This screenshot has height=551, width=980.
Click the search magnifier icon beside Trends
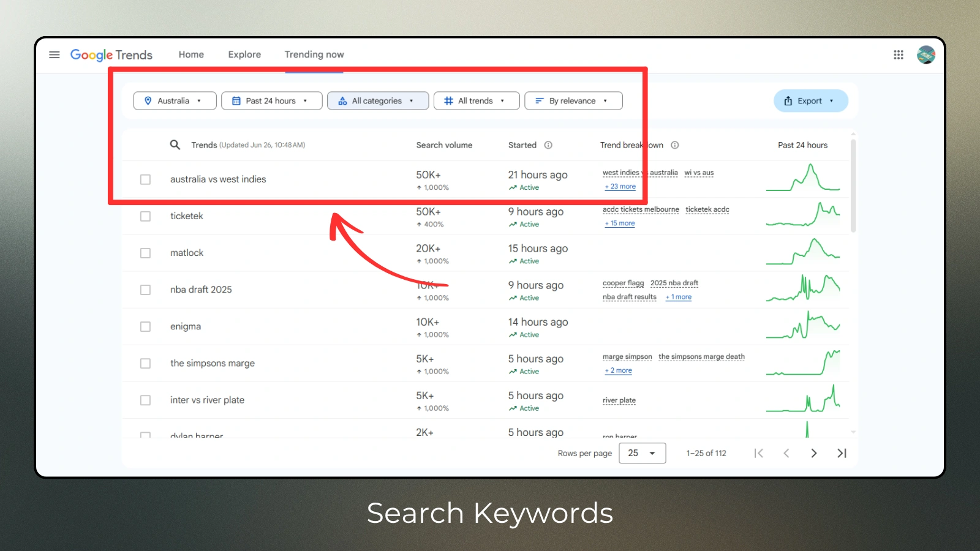175,145
